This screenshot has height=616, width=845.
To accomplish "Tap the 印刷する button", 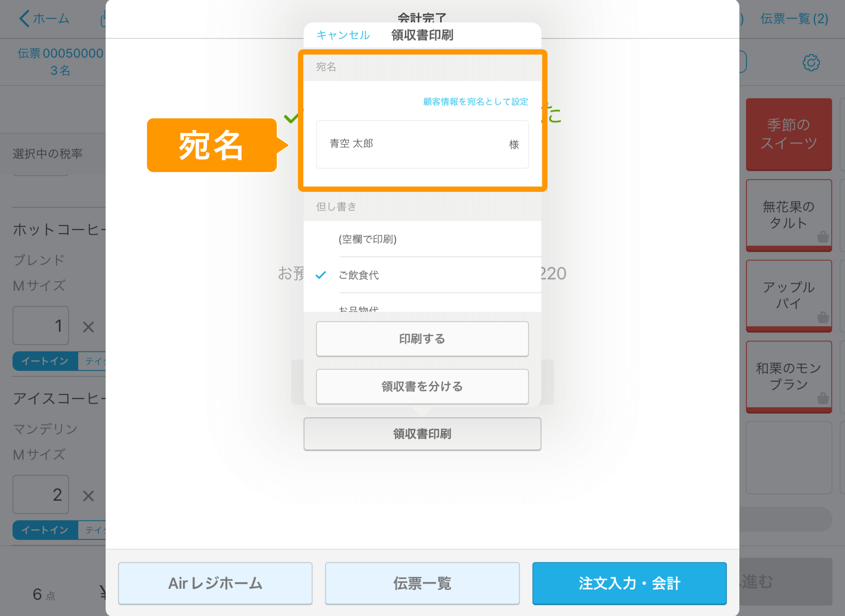I will [422, 339].
